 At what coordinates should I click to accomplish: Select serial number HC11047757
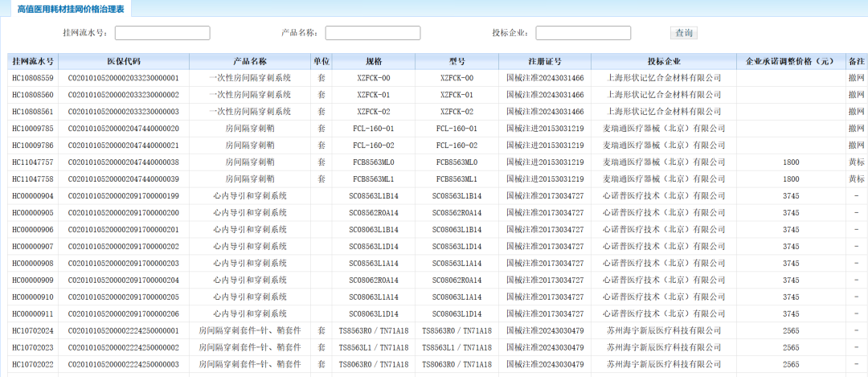tap(33, 162)
